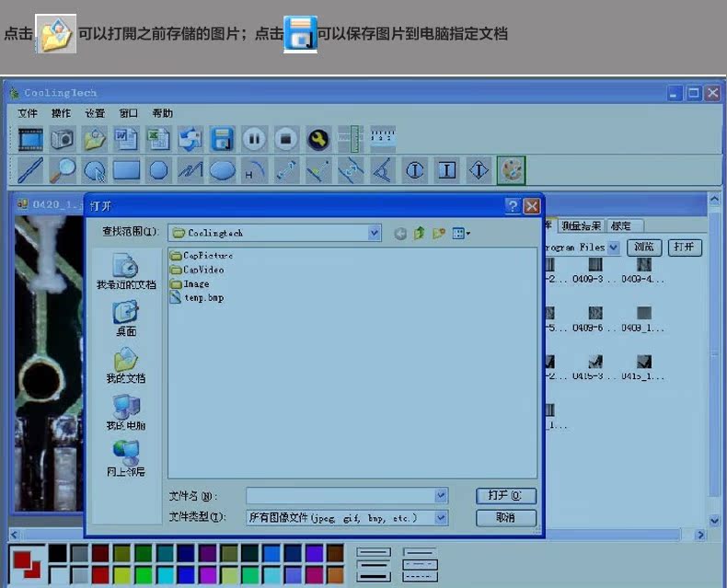This screenshot has width=727, height=588.
Task: Select the rectangle drawing tool
Action: click(126, 170)
